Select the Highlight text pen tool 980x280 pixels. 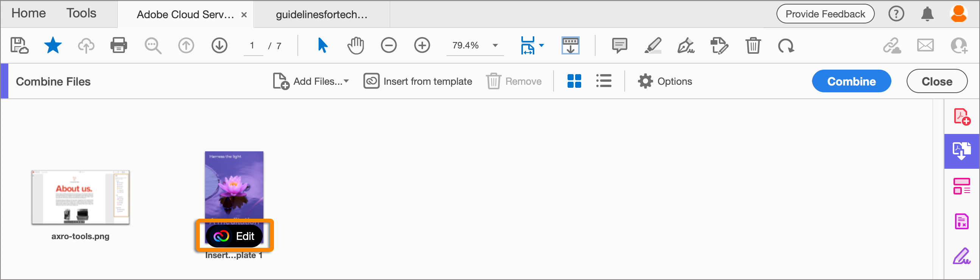pos(653,46)
